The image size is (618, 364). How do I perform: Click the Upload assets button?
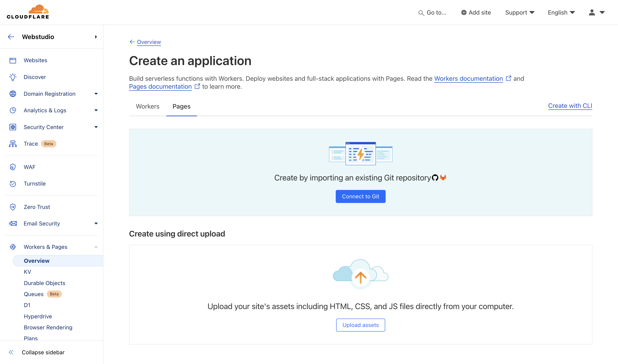point(360,325)
